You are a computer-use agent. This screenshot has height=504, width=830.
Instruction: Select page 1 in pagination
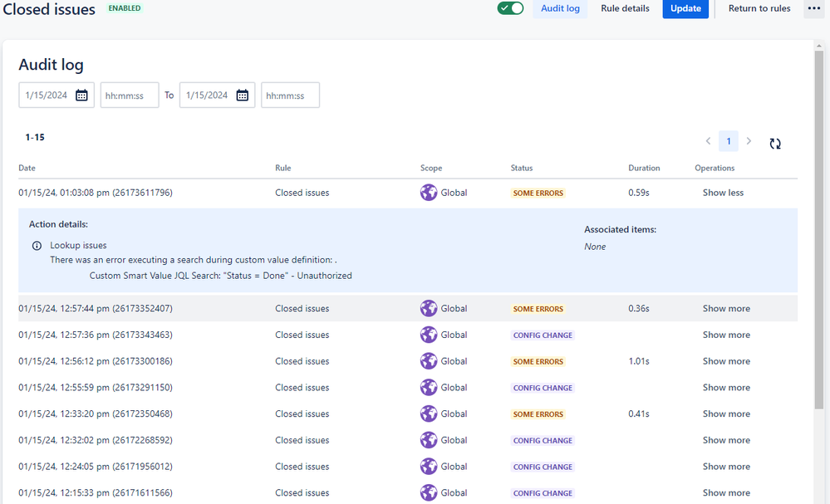729,141
